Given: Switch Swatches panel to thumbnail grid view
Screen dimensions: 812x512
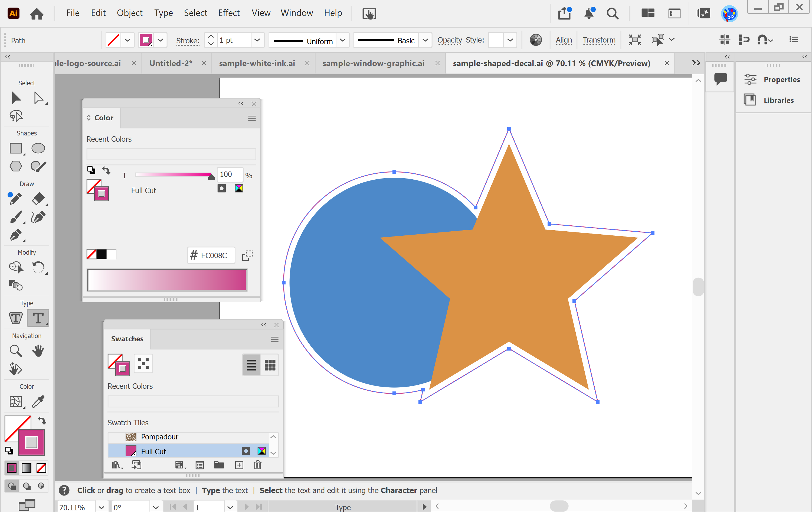Looking at the screenshot, I should 270,365.
